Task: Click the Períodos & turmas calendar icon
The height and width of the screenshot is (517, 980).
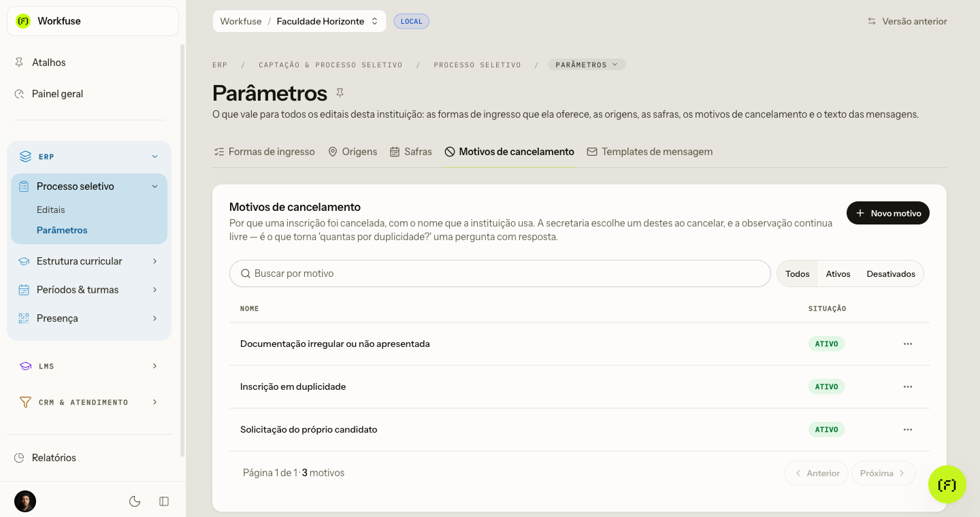Action: pos(24,290)
